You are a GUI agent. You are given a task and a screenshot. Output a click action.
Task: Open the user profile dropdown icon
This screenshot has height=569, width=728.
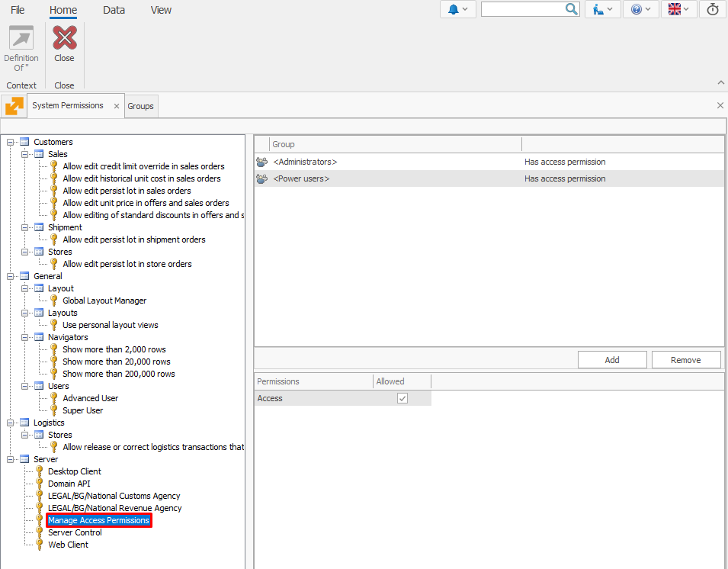pyautogui.click(x=602, y=9)
